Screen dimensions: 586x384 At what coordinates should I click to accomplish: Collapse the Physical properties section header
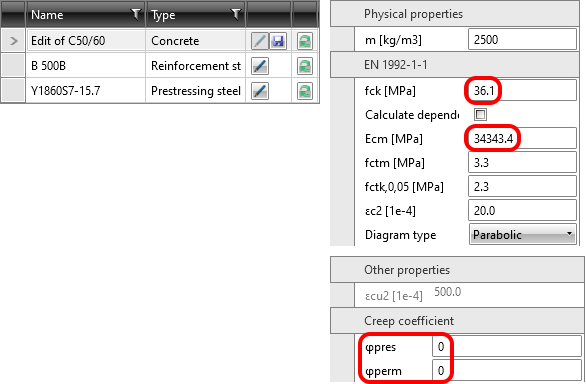pos(455,14)
